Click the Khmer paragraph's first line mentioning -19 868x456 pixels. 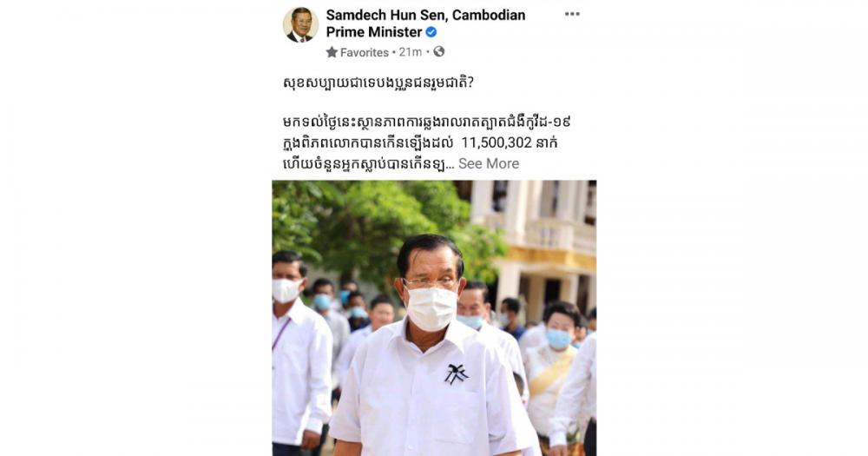tap(426, 122)
